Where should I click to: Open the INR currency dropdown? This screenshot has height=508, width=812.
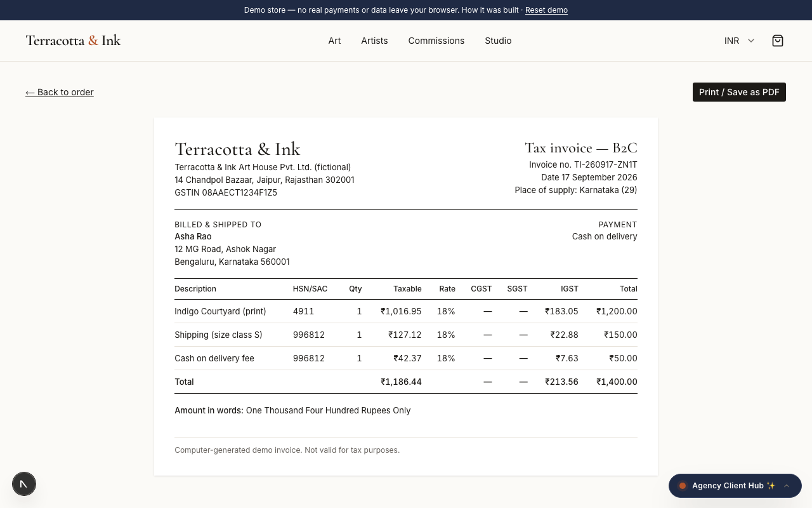coord(740,41)
